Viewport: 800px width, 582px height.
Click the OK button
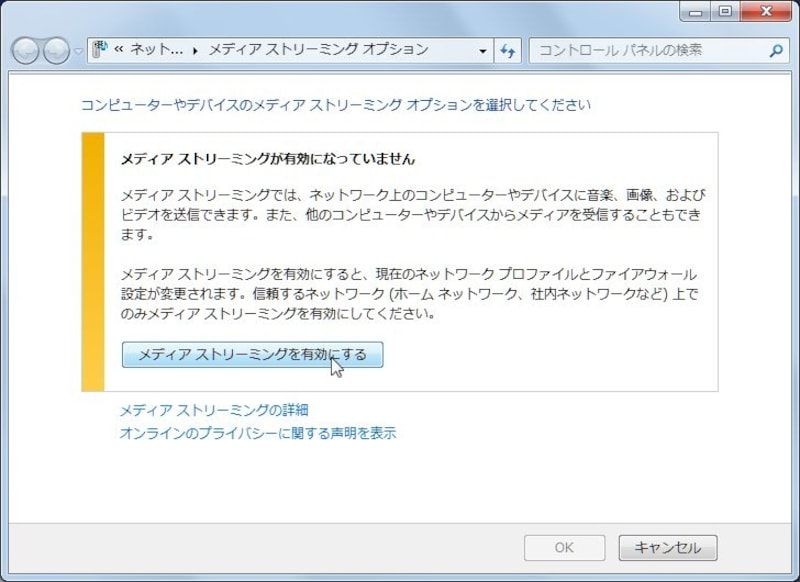pos(564,548)
